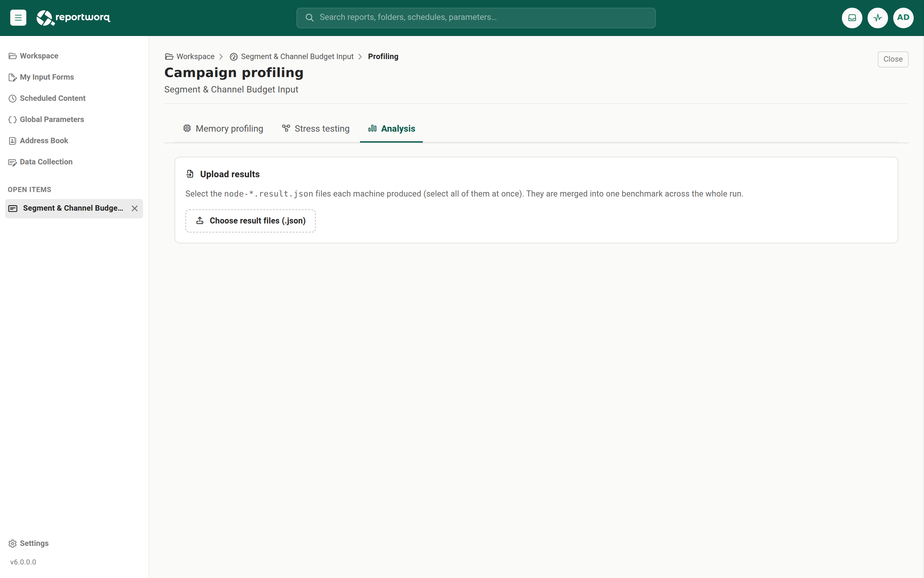This screenshot has height=578, width=924.
Task: Open the AD user avatar menu
Action: click(903, 18)
